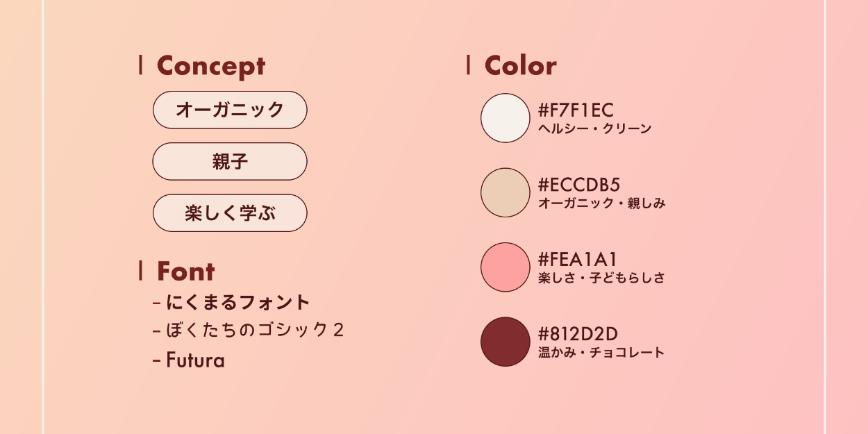This screenshot has width=868, height=434.
Task: Select the 親子 concept pill
Action: [230, 162]
